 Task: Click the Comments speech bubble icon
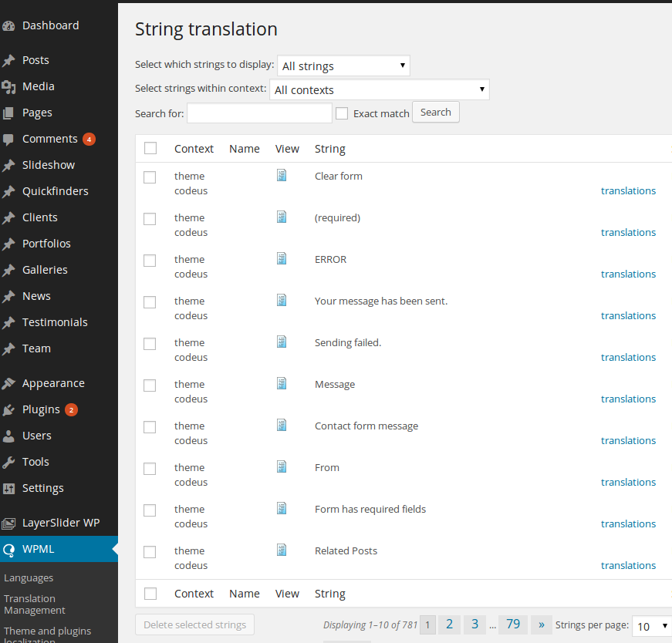(x=8, y=140)
